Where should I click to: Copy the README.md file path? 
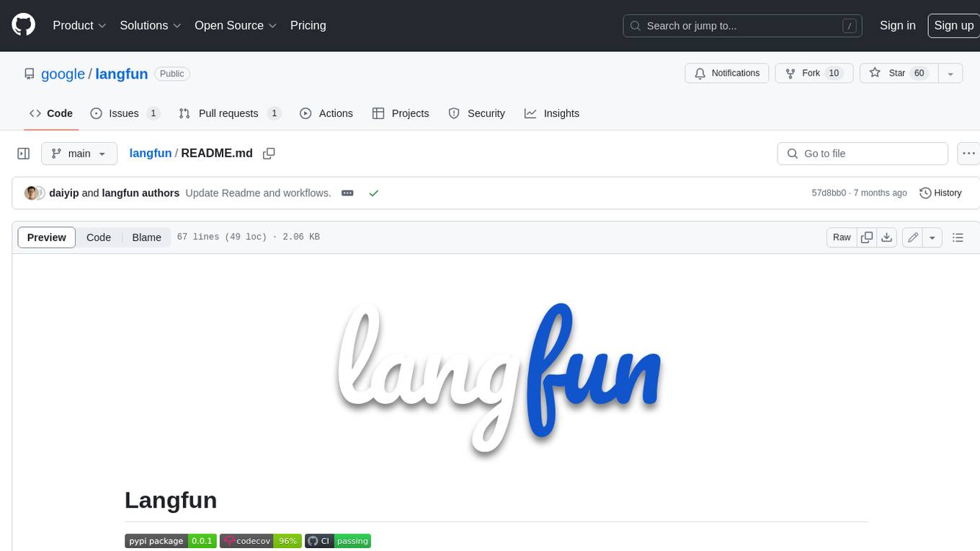(269, 154)
